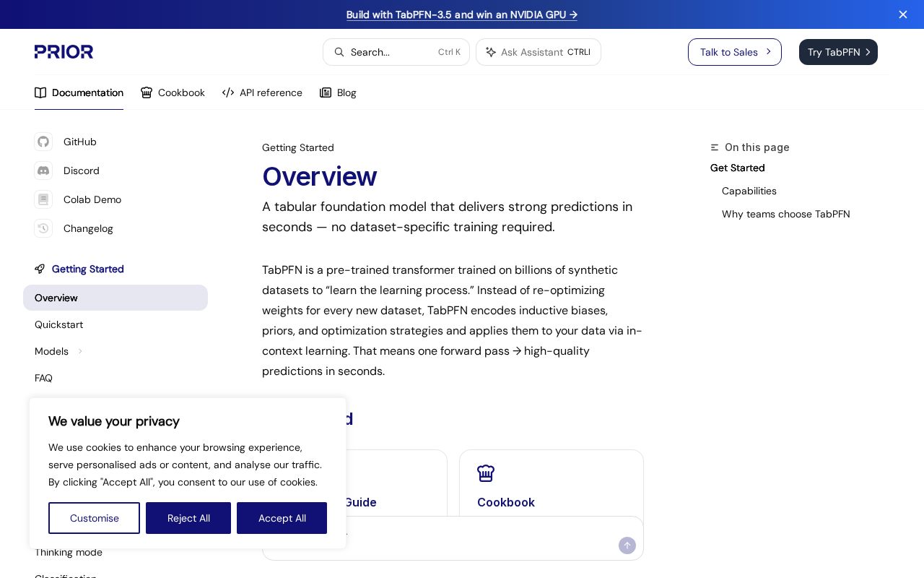Open the NVIDIA GPU announcement link
Viewport: 924px width, 578px height.
[x=462, y=14]
